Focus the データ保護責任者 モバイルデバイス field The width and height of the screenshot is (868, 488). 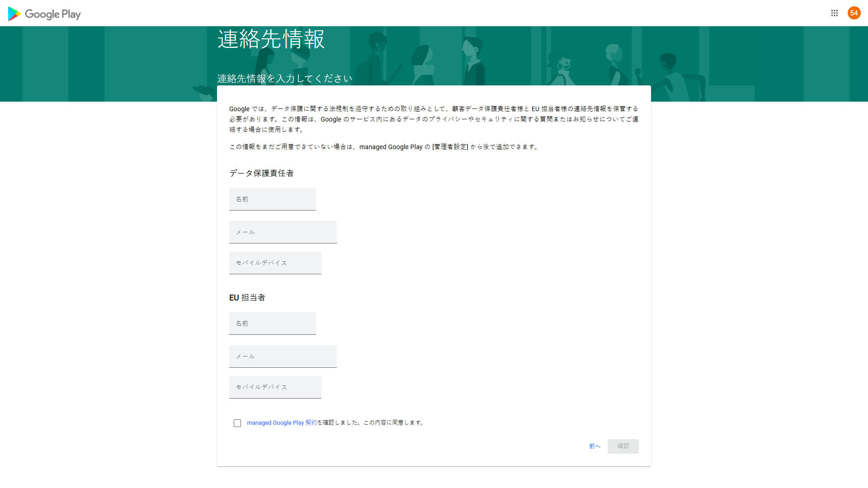tap(275, 263)
